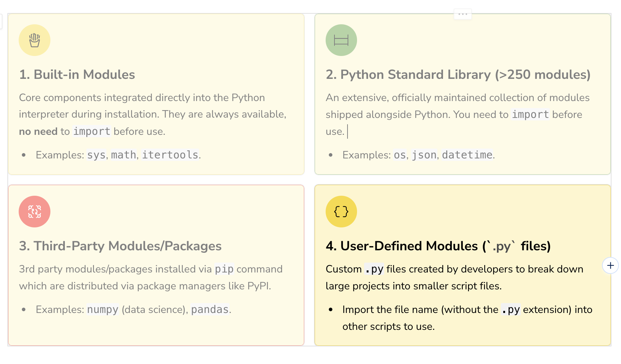Click the plus button at right edge
The height and width of the screenshot is (364, 621).
[610, 265]
